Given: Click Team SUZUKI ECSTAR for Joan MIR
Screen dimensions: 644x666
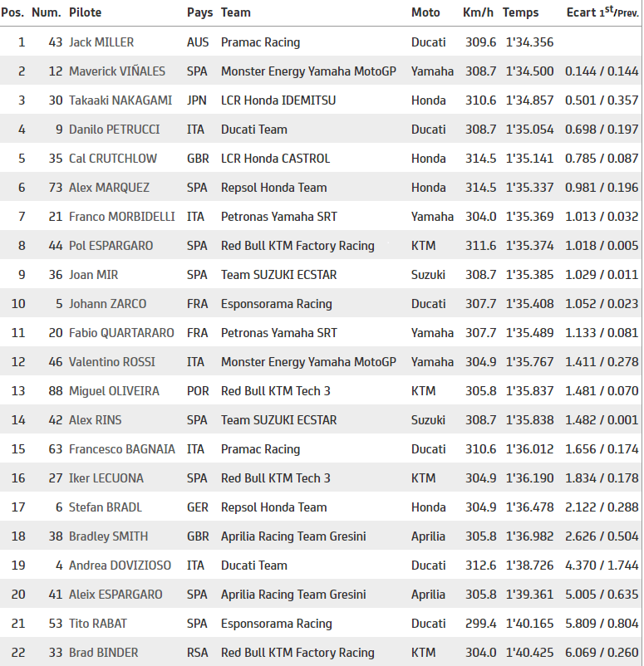Looking at the screenshot, I should tap(278, 275).
